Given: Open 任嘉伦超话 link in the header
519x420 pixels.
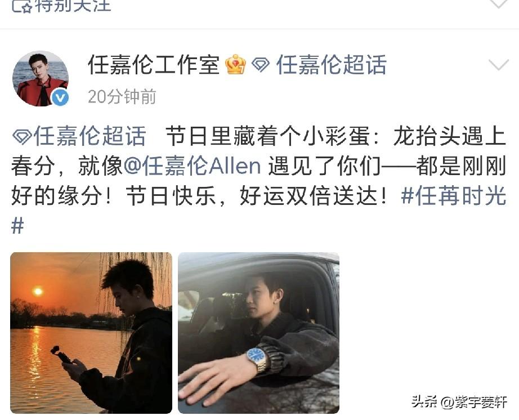Looking at the screenshot, I should pyautogui.click(x=332, y=65).
